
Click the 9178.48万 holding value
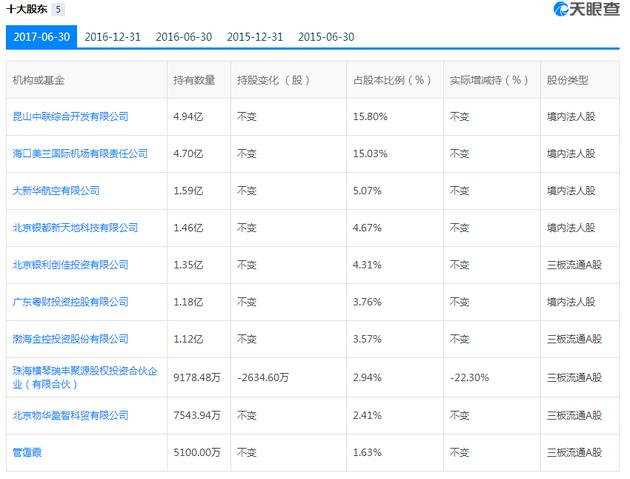pyautogui.click(x=197, y=377)
